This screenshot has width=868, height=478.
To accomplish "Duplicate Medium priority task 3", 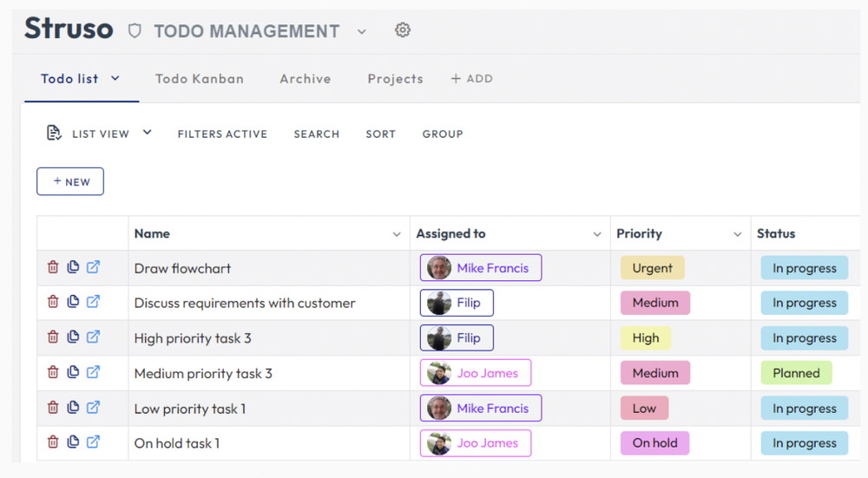I will [x=73, y=372].
